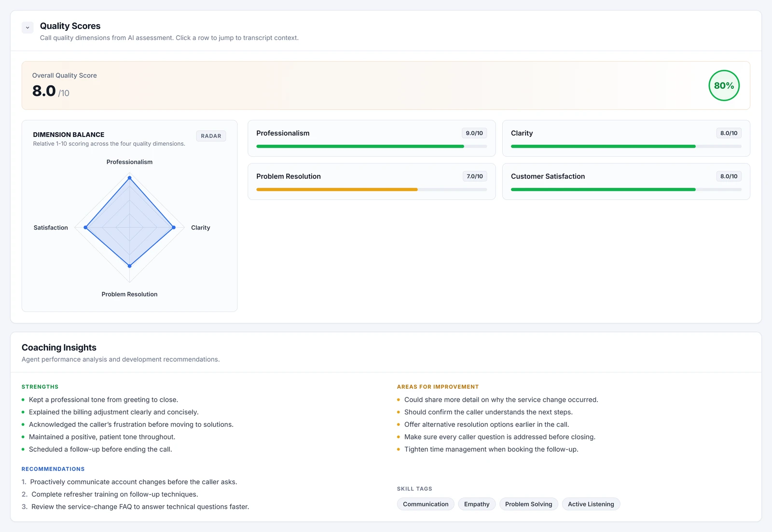
Task: Click the 80% score circle badge
Action: (724, 85)
